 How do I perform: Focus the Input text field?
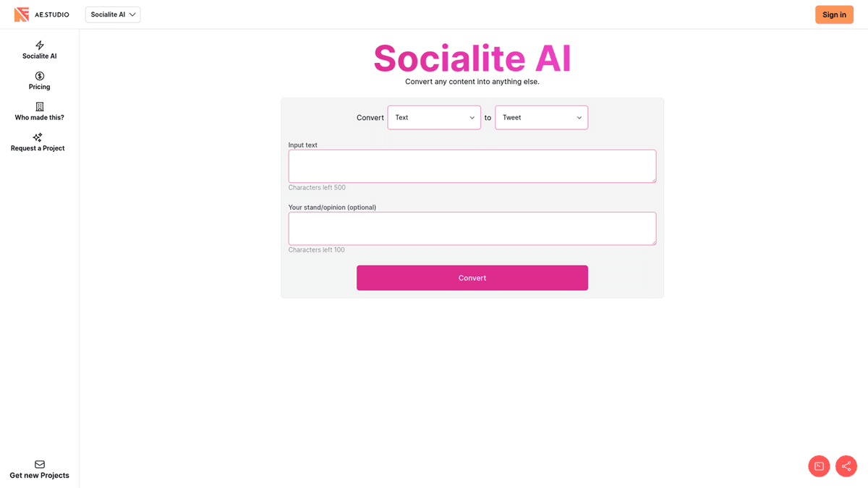pyautogui.click(x=472, y=166)
